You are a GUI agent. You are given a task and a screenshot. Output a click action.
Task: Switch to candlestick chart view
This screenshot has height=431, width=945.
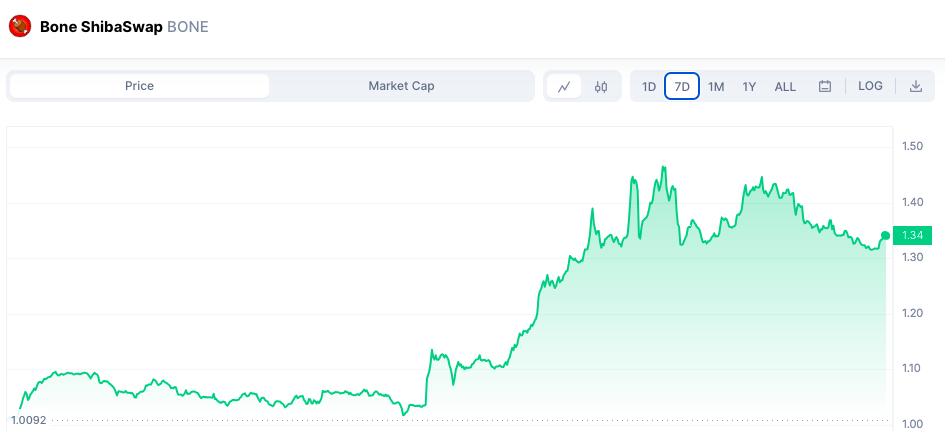pyautogui.click(x=601, y=86)
